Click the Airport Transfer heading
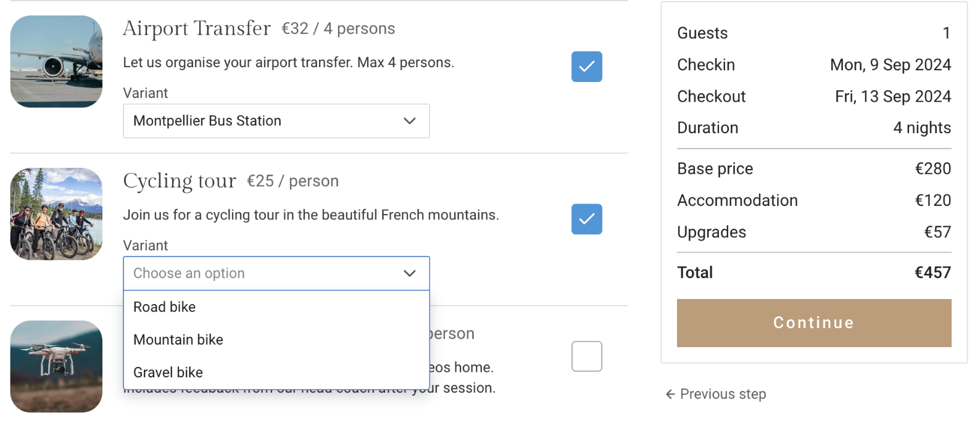980x423 pixels. [x=197, y=28]
